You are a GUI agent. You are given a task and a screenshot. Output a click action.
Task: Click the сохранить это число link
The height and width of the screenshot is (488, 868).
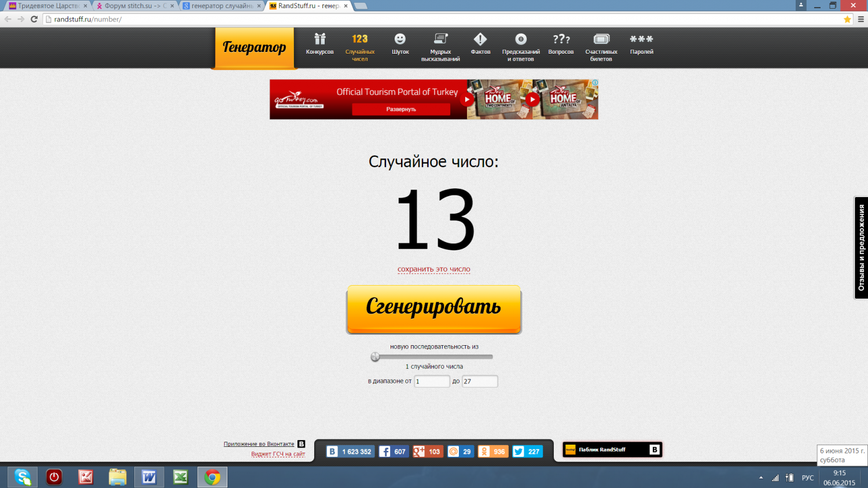click(433, 269)
